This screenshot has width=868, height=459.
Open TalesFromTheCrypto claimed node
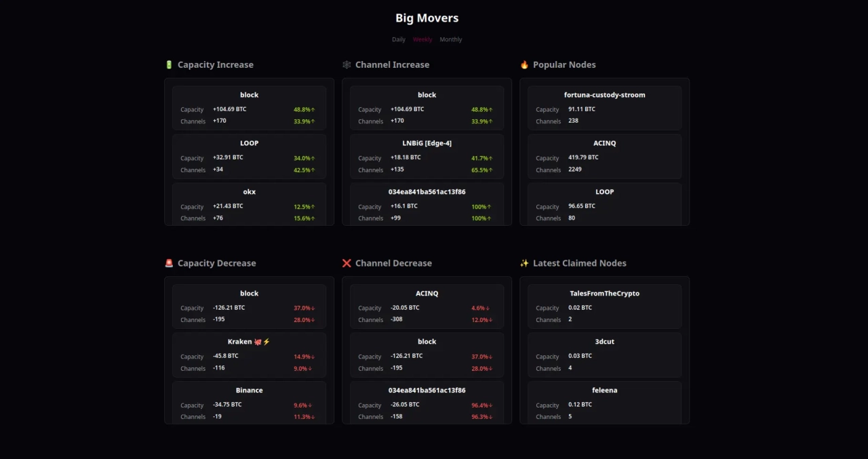click(604, 294)
